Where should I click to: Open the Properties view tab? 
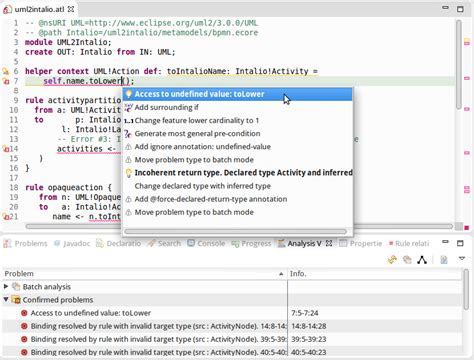click(361, 243)
